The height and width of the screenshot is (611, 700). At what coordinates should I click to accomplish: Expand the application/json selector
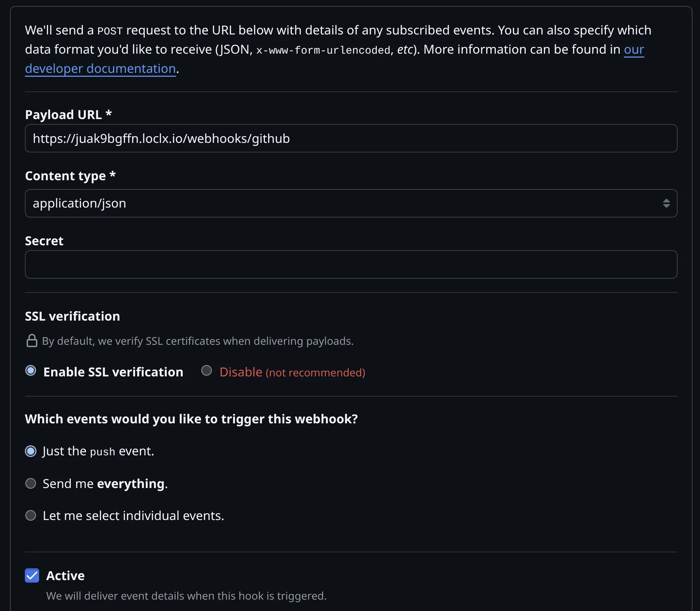[351, 203]
